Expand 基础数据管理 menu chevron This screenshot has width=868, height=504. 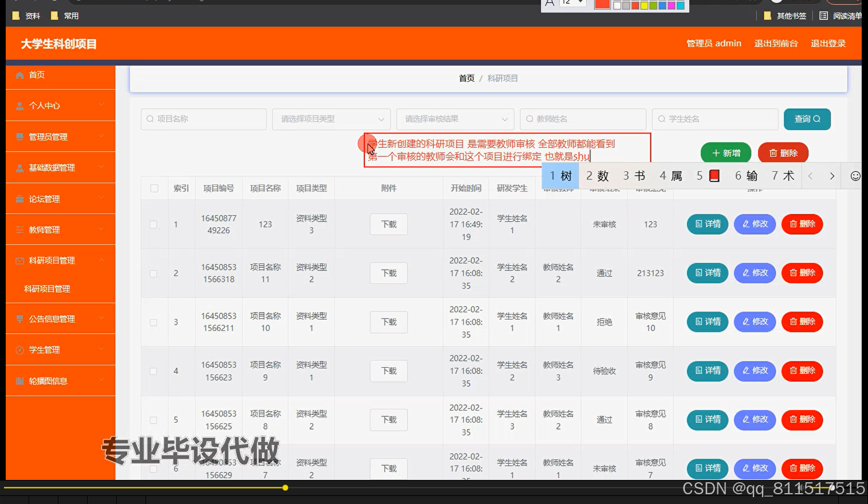(101, 167)
